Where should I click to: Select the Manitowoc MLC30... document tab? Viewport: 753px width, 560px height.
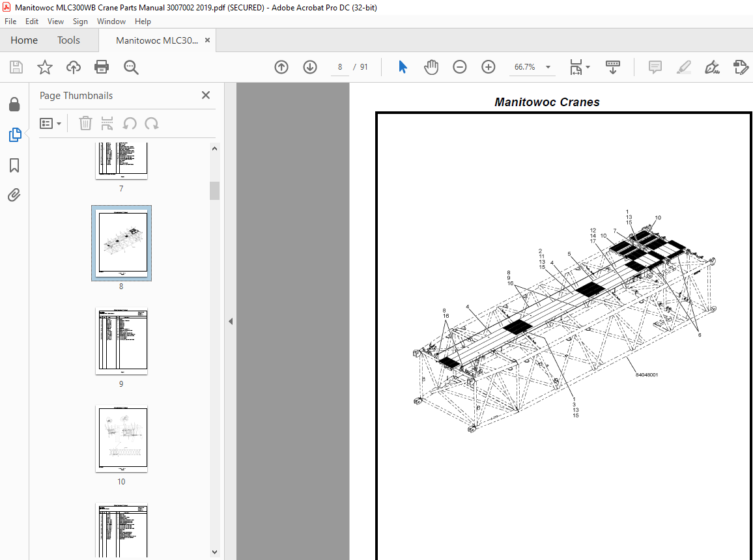[156, 40]
